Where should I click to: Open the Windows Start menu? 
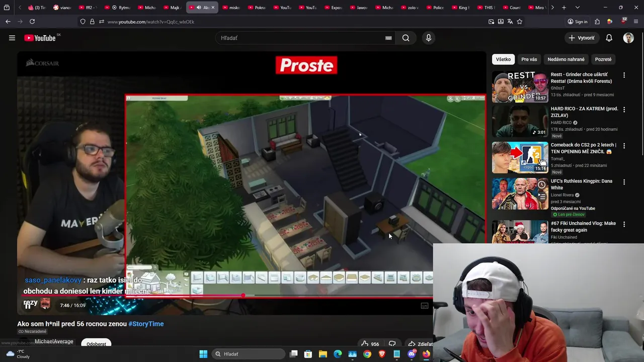(x=203, y=354)
